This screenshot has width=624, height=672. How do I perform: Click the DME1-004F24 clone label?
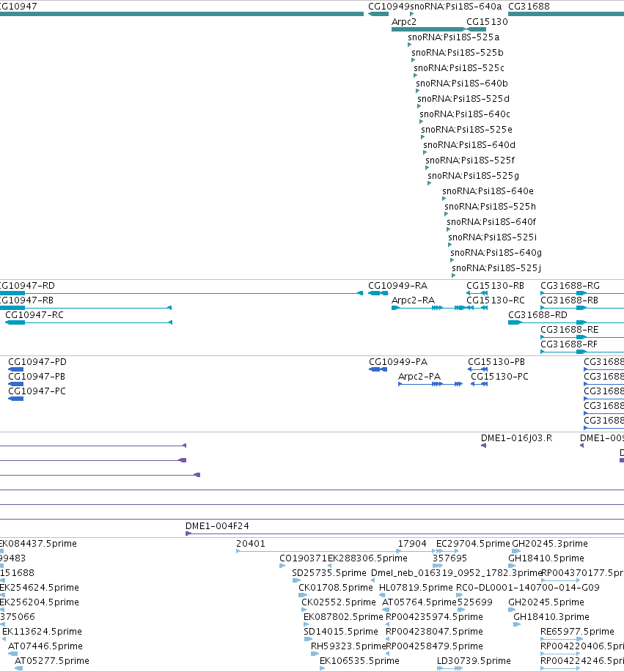coord(217,526)
